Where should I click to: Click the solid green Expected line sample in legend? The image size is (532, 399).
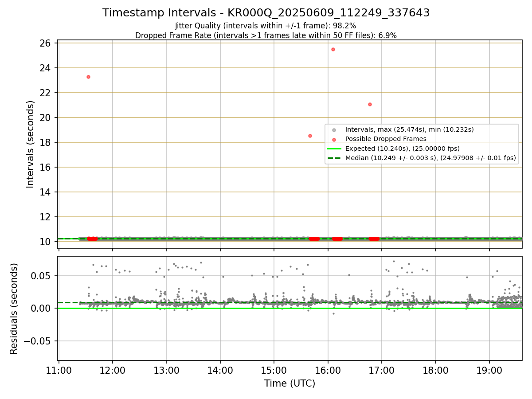pyautogui.click(x=334, y=149)
